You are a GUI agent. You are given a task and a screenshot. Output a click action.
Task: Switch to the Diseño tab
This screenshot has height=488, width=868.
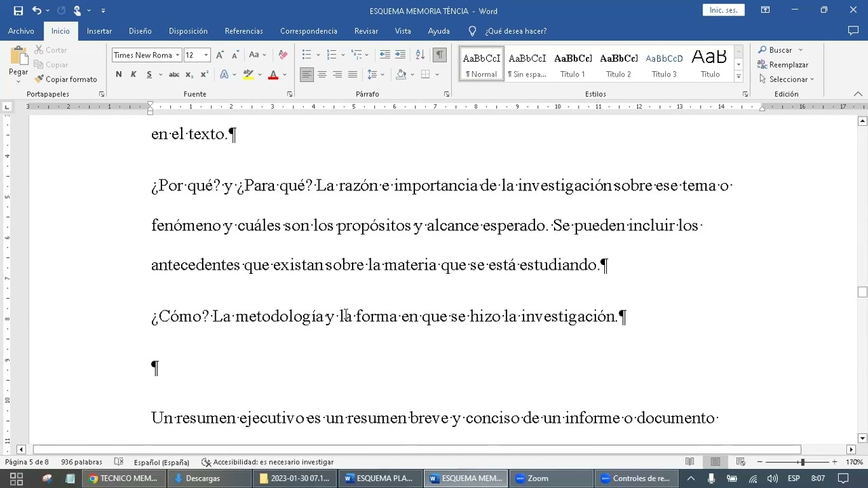pos(140,31)
